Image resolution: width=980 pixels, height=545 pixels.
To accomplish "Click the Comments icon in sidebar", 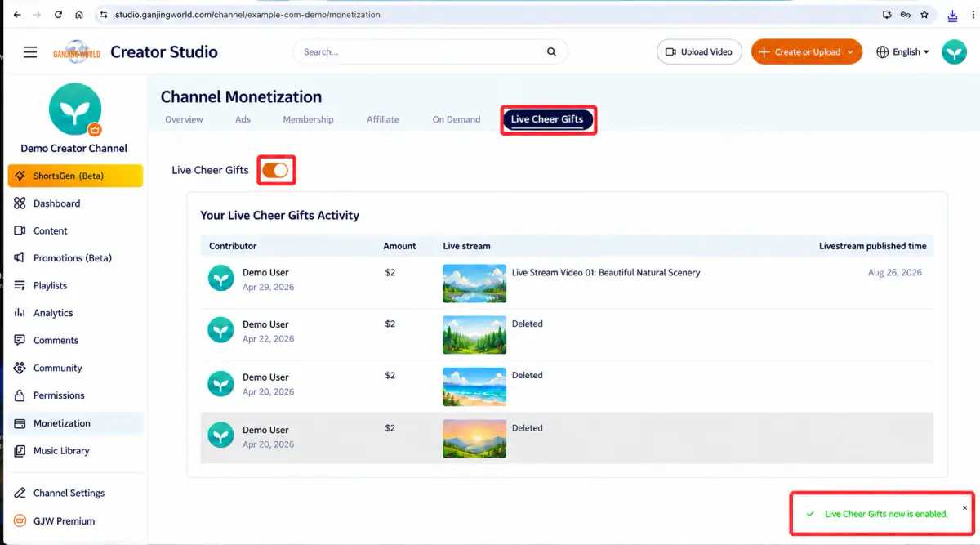I will (x=20, y=341).
